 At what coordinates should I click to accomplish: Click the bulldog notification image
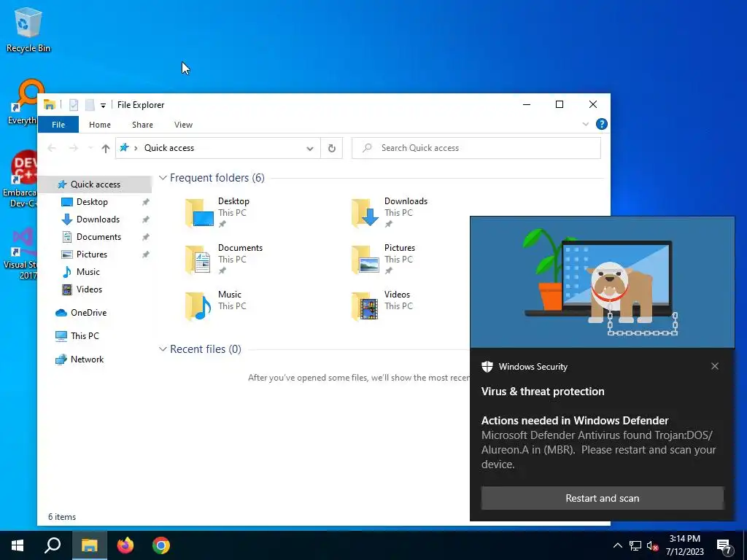point(602,282)
